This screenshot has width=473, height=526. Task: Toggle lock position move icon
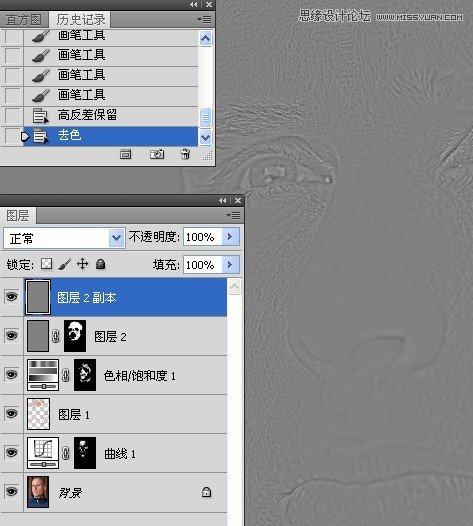(83, 264)
